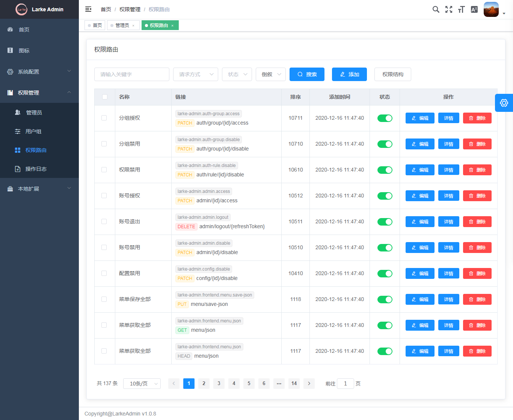Toggle status switch for 账号授权 row
Viewport: 513px width, 420px height.
click(385, 196)
